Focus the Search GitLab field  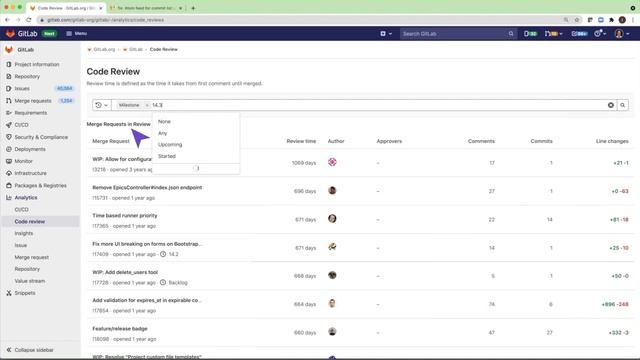458,33
